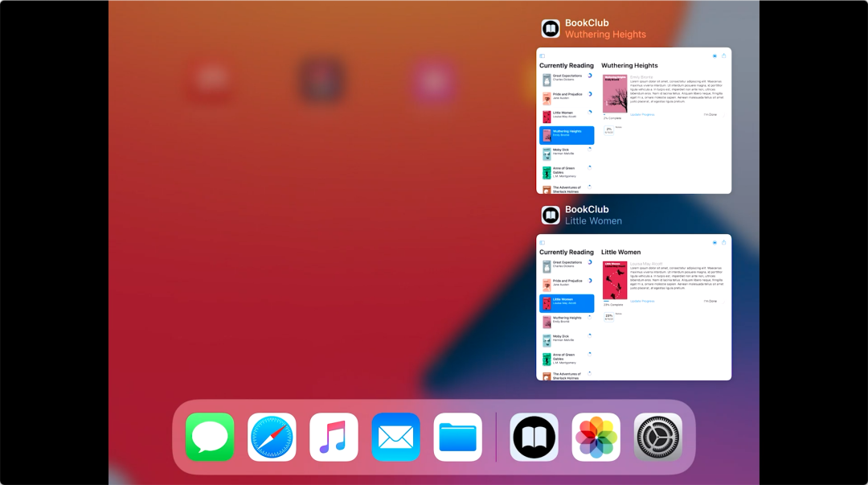Tap the 23% progress entry card
The height and width of the screenshot is (485, 868).
[x=609, y=317]
